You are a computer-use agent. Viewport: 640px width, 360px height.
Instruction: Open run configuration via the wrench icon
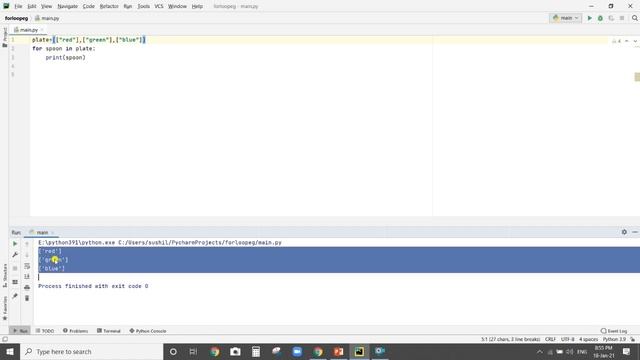(15, 255)
